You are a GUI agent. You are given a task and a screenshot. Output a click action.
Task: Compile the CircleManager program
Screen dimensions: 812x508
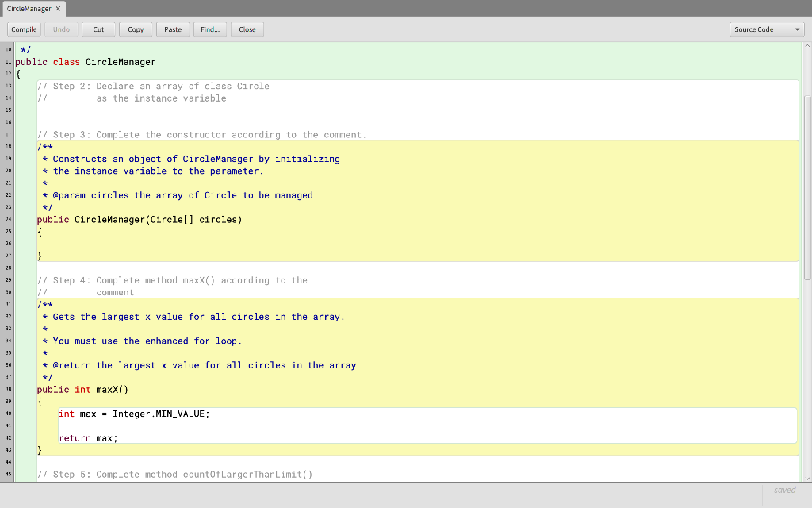click(23, 29)
